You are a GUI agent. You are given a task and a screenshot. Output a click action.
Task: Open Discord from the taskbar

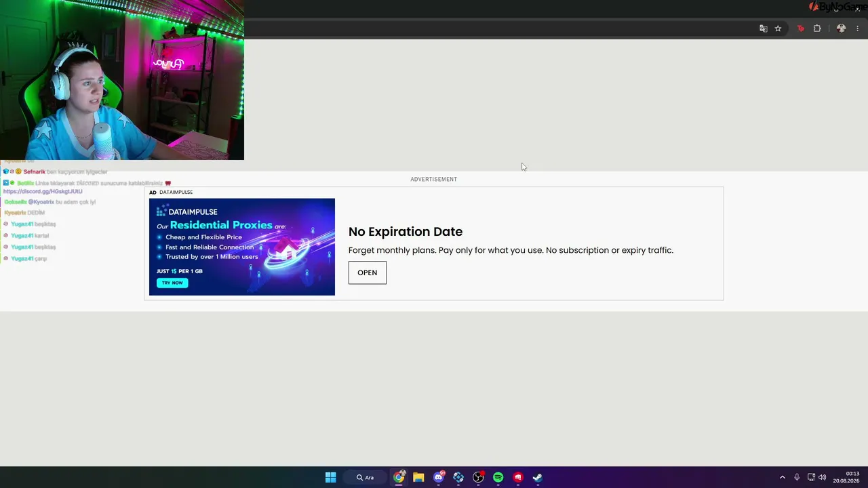tap(439, 477)
